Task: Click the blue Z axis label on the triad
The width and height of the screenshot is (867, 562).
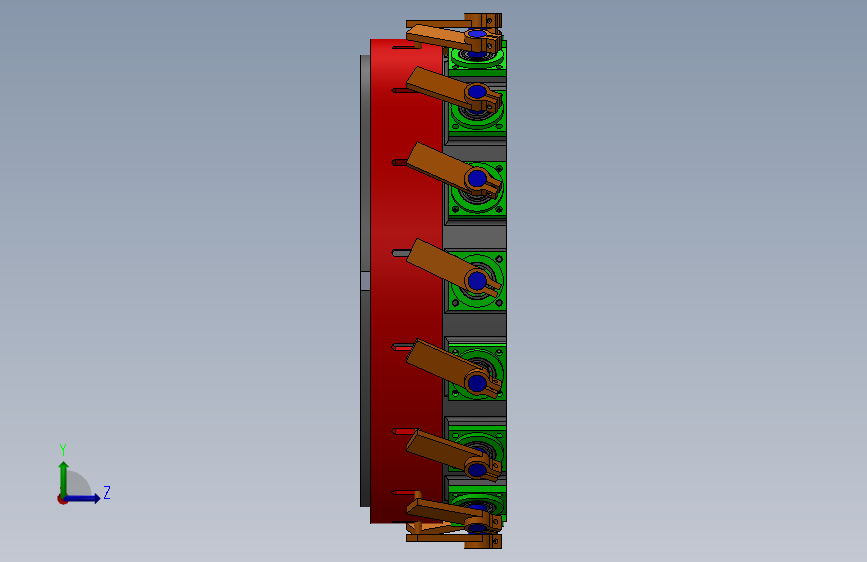Action: 107,492
